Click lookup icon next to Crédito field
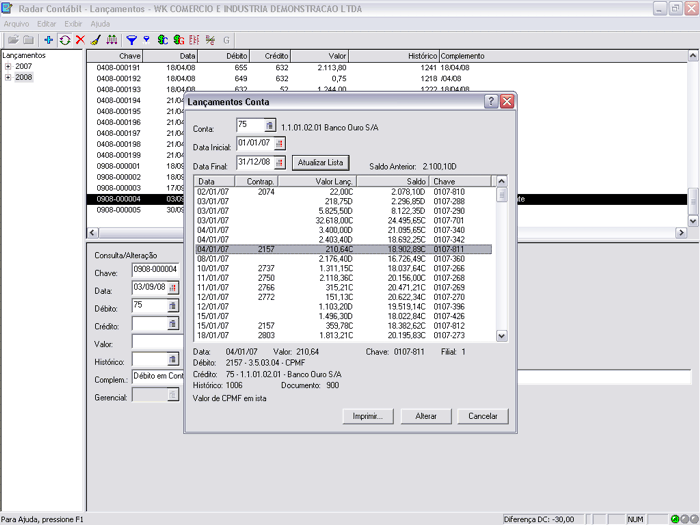This screenshot has width=700, height=525. 172,324
